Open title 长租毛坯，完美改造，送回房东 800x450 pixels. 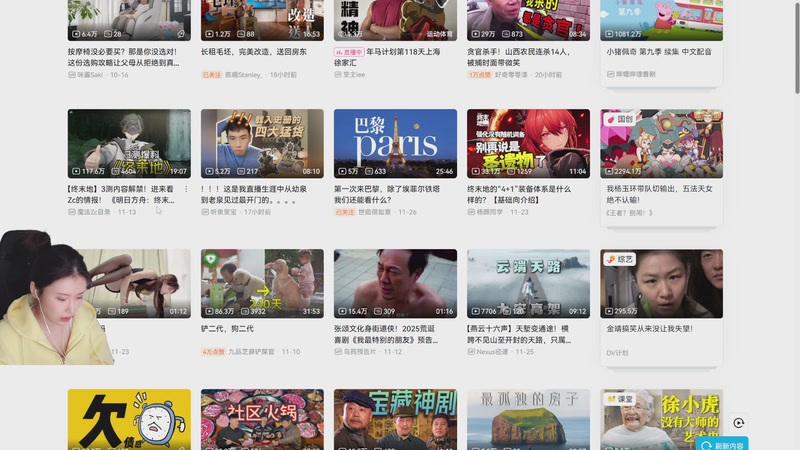(254, 52)
